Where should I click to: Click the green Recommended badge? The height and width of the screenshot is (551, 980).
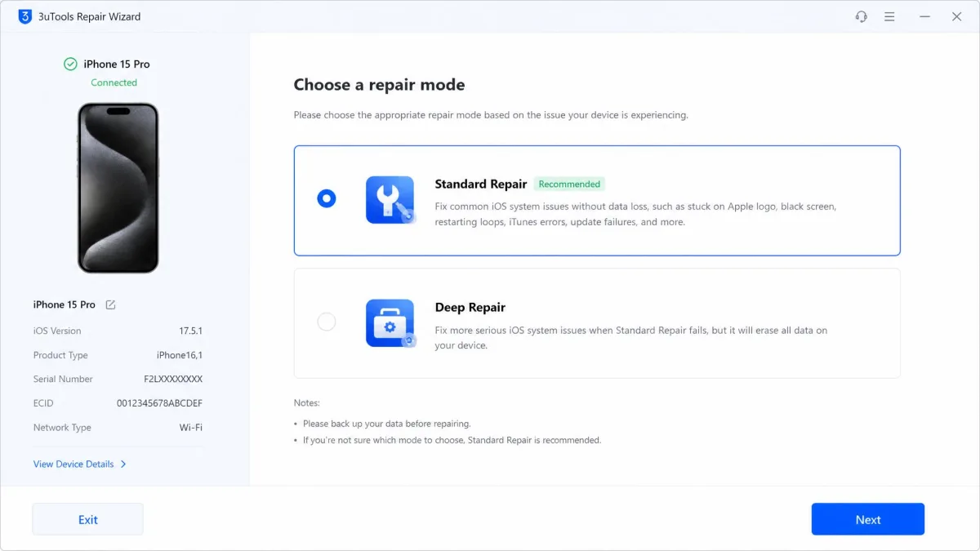(569, 184)
